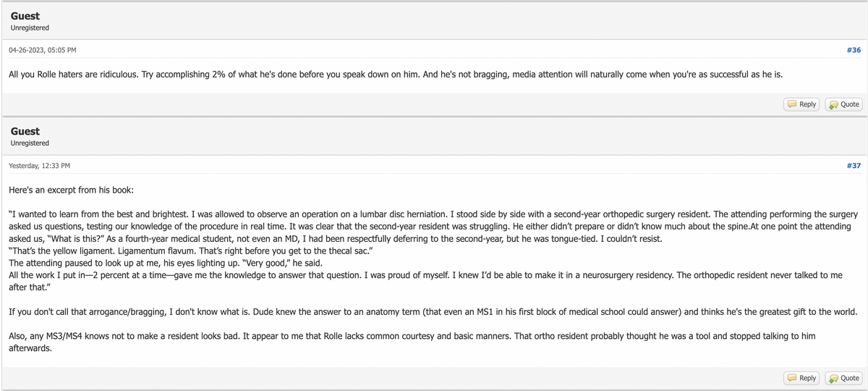Select the Guest author of post #36

[x=25, y=16]
